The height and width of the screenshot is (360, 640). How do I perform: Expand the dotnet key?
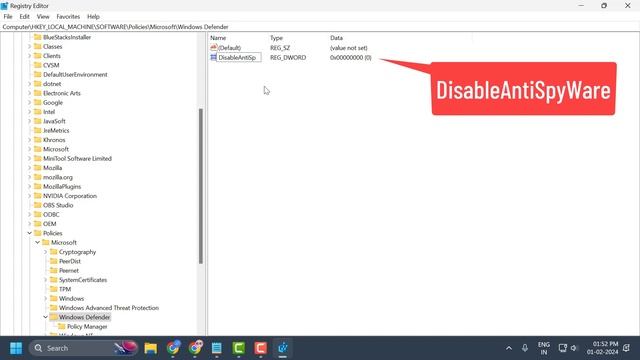pos(29,84)
